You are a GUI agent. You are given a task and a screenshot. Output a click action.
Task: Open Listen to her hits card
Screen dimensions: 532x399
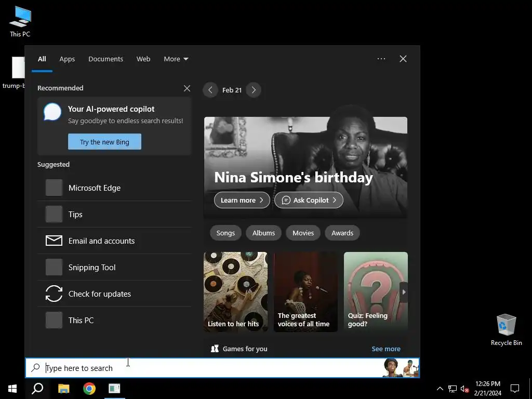pyautogui.click(x=235, y=292)
